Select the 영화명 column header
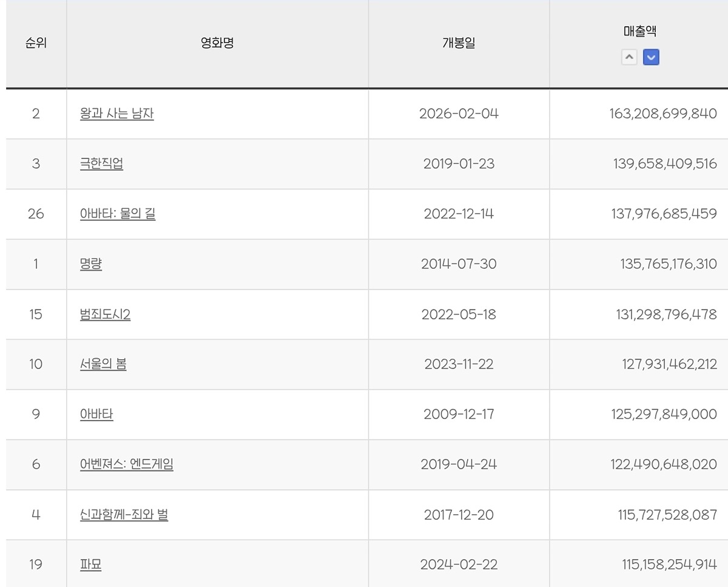This screenshot has width=728, height=587. [x=217, y=44]
